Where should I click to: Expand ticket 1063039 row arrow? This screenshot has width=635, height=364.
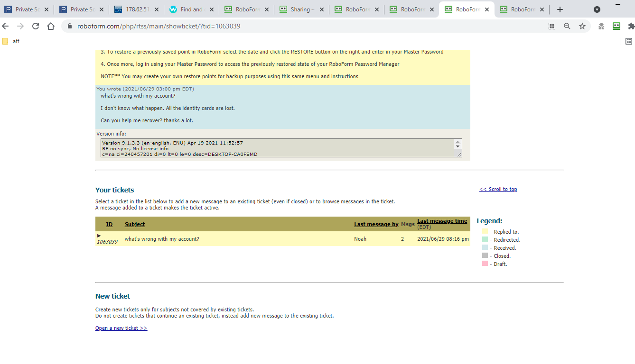coord(99,236)
